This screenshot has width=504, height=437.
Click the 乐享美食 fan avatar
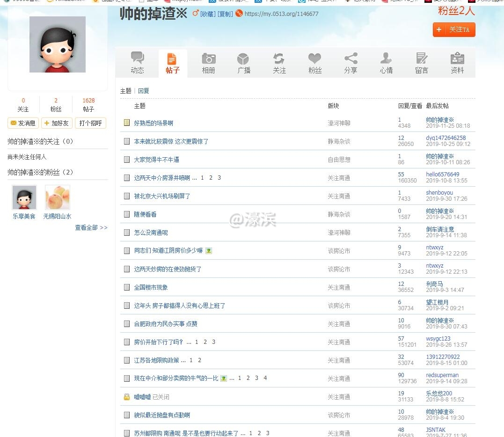[x=24, y=197]
